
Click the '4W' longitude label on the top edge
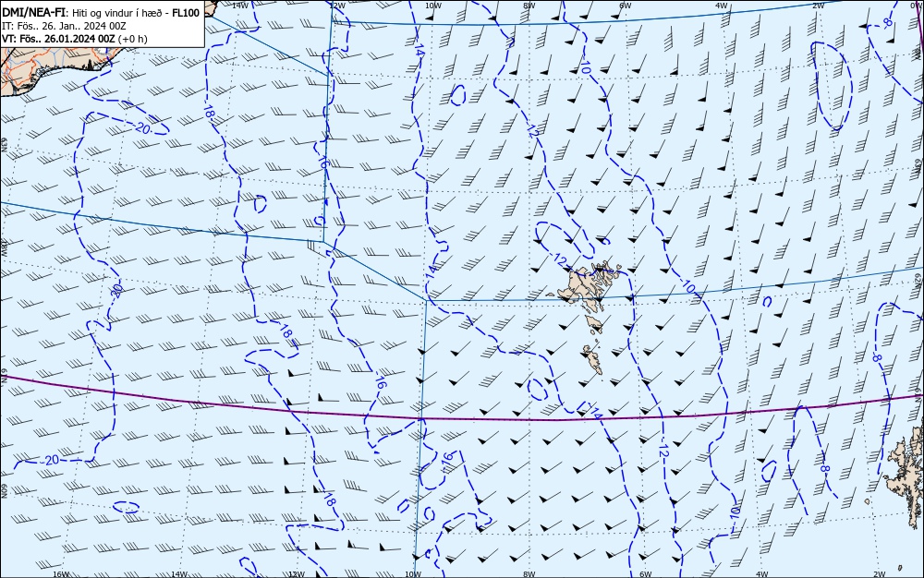[x=722, y=6]
